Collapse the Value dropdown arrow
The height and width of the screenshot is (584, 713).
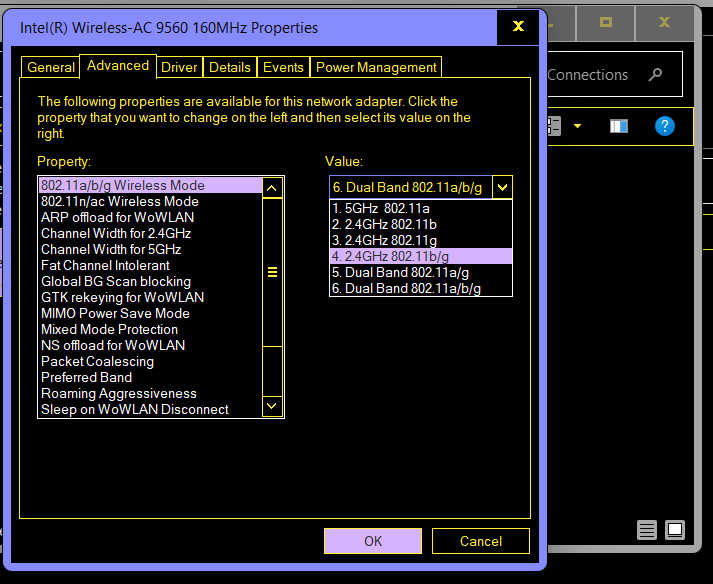(x=502, y=187)
